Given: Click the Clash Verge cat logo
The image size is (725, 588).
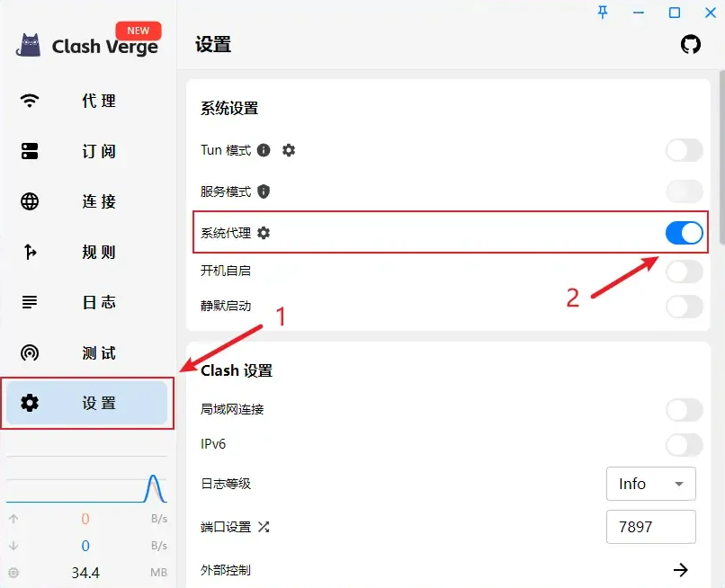Looking at the screenshot, I should pyautogui.click(x=29, y=45).
